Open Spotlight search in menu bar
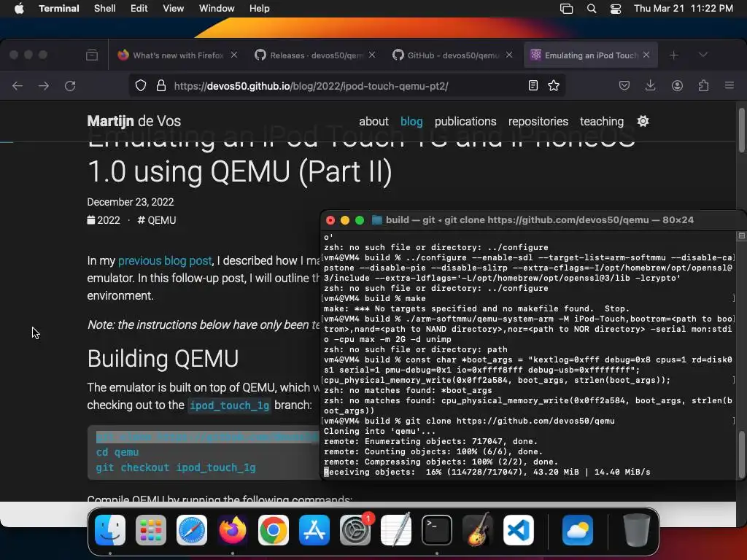This screenshot has height=560, width=747. [x=591, y=8]
